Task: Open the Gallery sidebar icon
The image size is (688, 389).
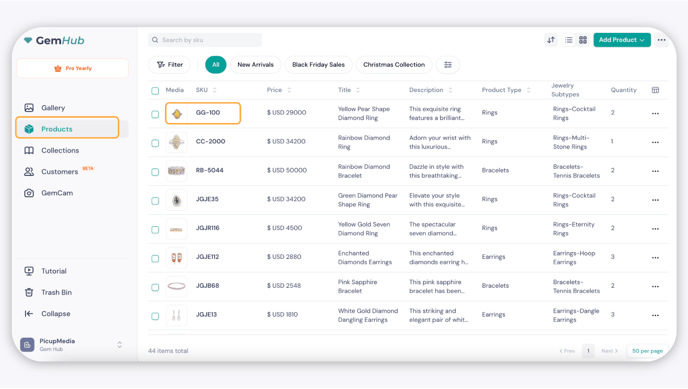Action: click(29, 108)
